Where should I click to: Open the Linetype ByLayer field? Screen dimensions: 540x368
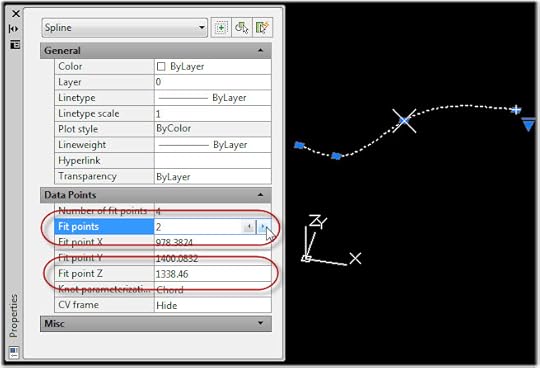(212, 98)
